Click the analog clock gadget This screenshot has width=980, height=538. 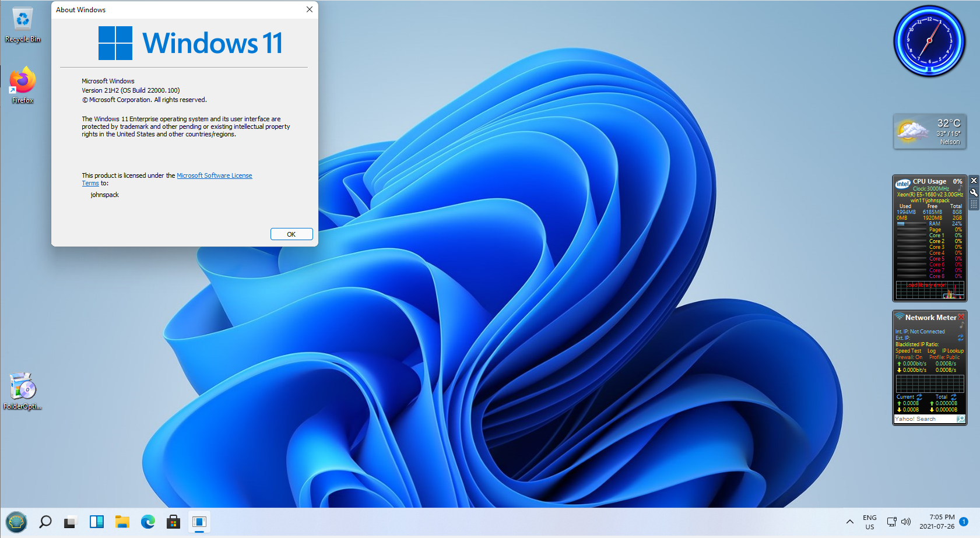point(929,41)
